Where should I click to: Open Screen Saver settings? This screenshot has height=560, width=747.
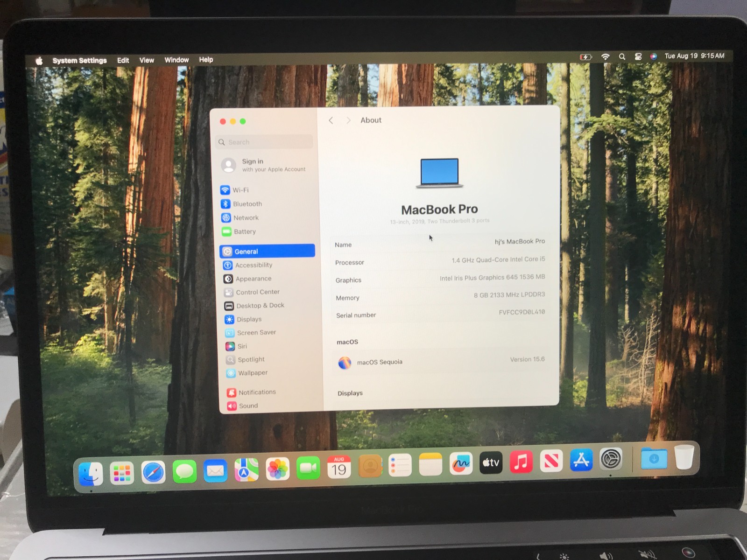[x=256, y=332]
